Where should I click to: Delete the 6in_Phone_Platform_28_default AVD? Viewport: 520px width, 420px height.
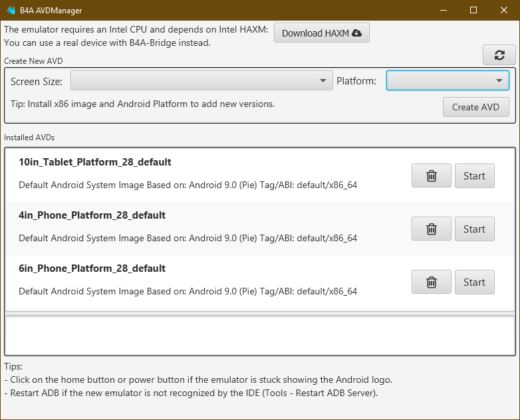(431, 282)
